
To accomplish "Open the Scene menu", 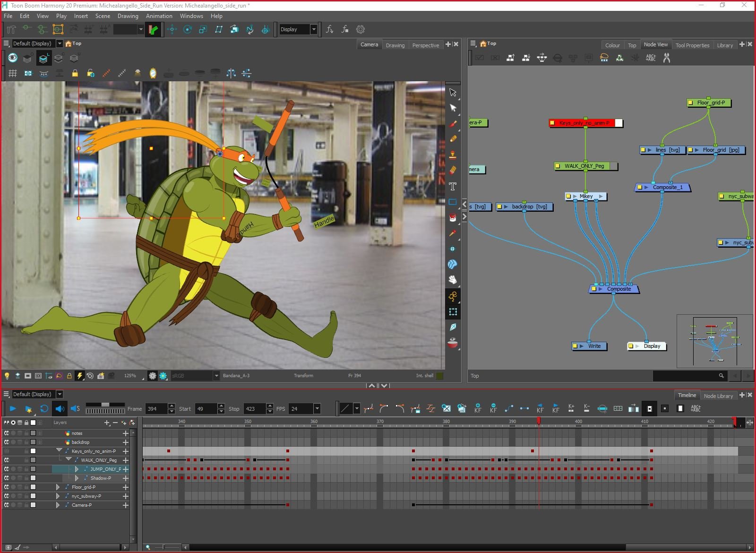I will click(x=103, y=16).
